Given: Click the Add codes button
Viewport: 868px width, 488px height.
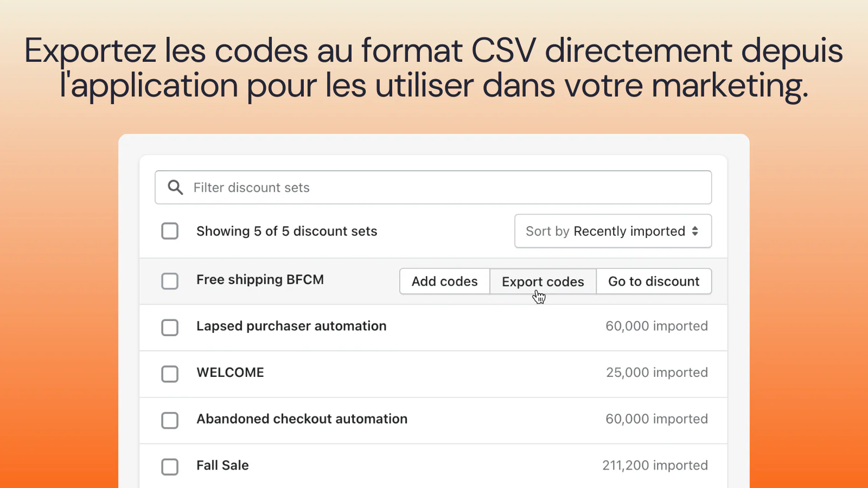Looking at the screenshot, I should point(445,281).
